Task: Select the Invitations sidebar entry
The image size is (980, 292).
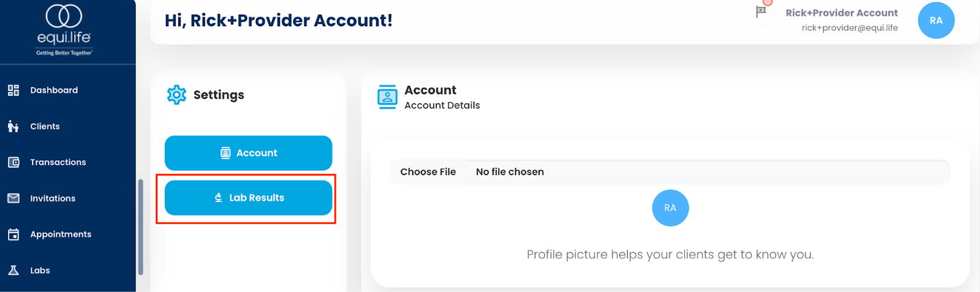Action: click(53, 198)
